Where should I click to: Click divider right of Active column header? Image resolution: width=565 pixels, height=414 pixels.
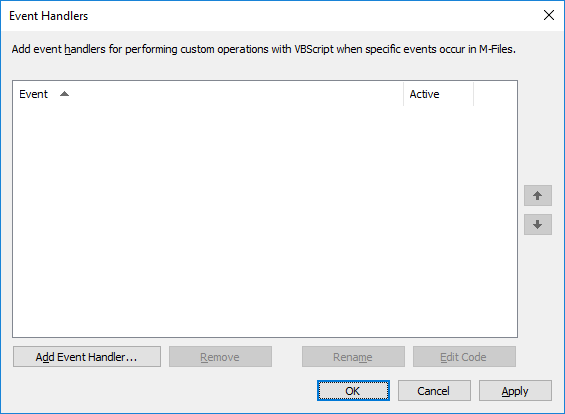(x=473, y=94)
